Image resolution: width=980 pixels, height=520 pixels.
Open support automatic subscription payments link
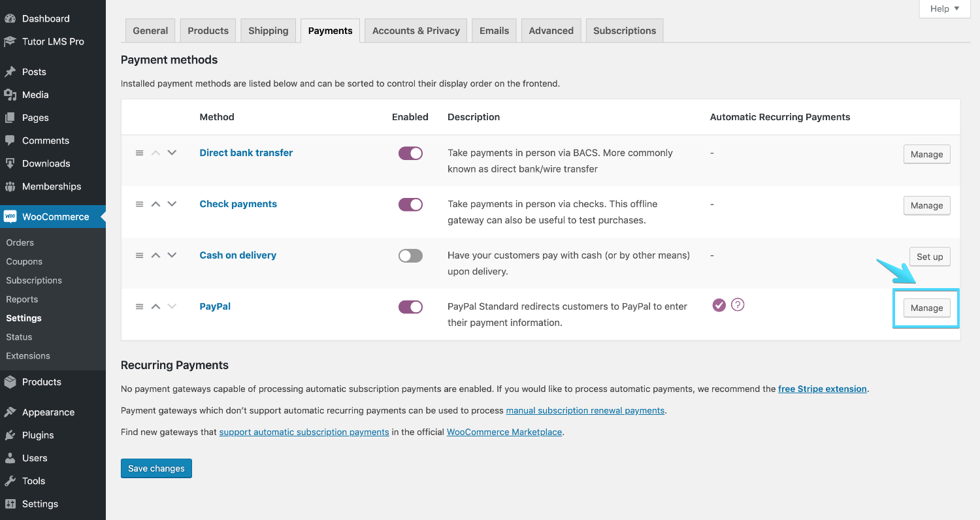(x=304, y=432)
